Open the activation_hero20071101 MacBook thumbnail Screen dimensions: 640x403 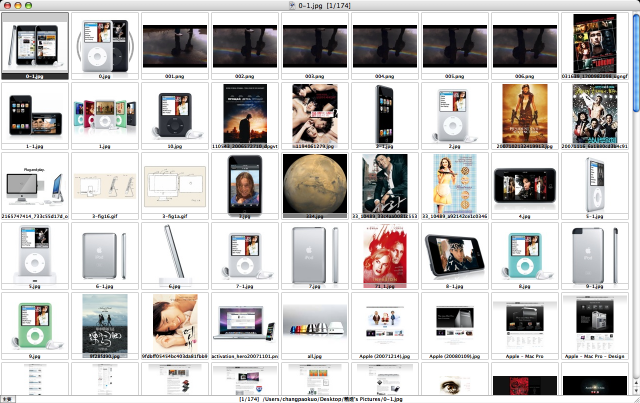point(245,326)
